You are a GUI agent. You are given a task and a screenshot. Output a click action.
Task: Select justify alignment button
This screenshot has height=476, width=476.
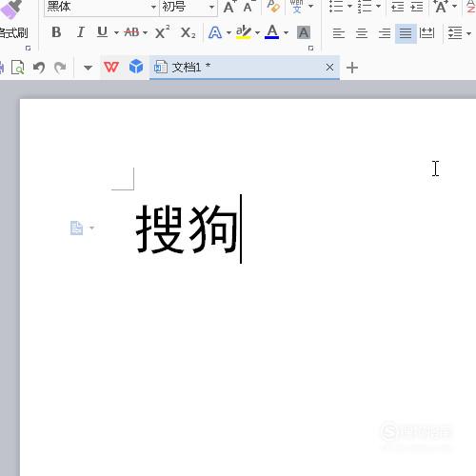(406, 33)
